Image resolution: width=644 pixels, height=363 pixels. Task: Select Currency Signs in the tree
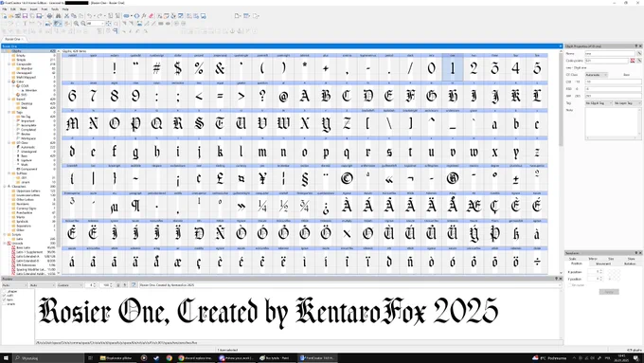[x=27, y=209]
